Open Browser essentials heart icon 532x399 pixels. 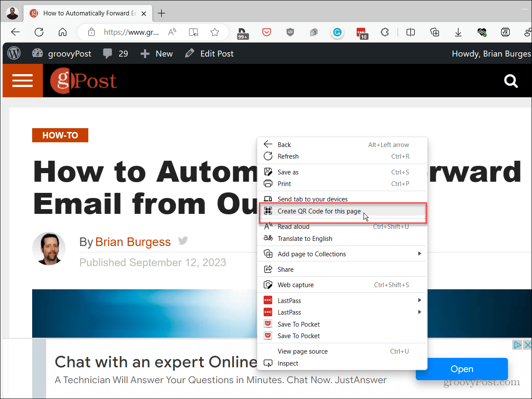point(482,32)
